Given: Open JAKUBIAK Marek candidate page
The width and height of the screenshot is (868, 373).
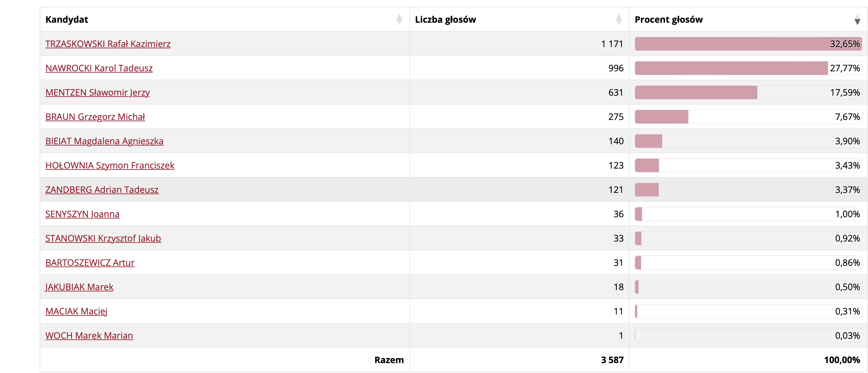Looking at the screenshot, I should point(79,287).
